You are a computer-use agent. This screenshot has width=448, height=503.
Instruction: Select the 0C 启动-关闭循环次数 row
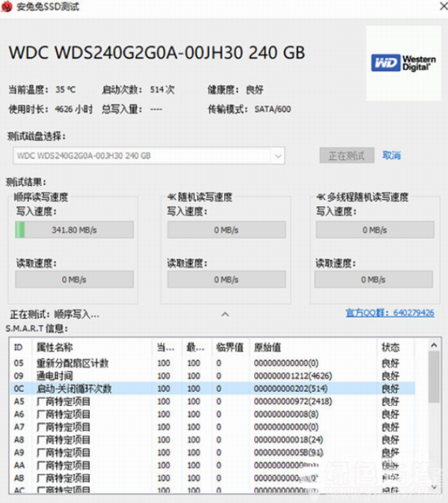[213, 389]
